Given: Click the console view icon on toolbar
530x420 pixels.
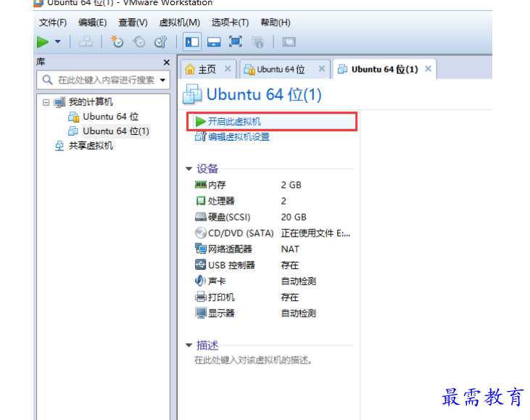Looking at the screenshot, I should coord(289,42).
